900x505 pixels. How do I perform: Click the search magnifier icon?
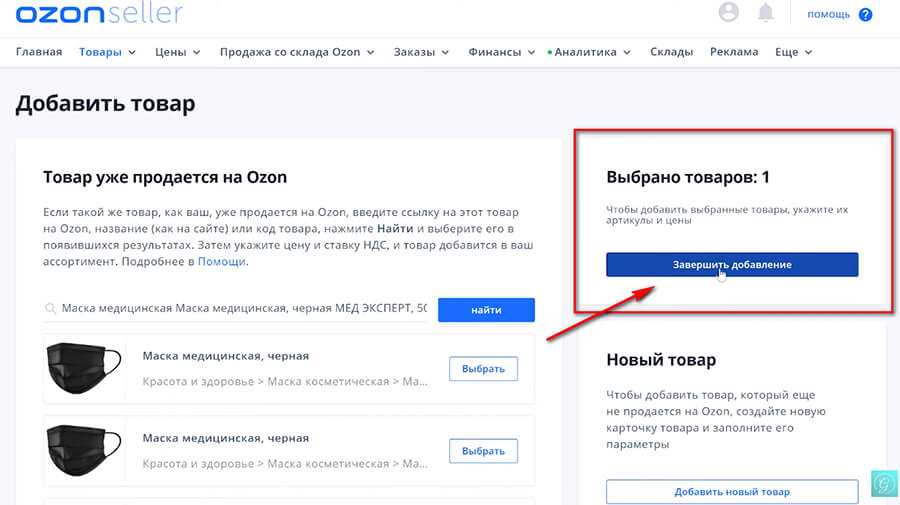(x=50, y=310)
